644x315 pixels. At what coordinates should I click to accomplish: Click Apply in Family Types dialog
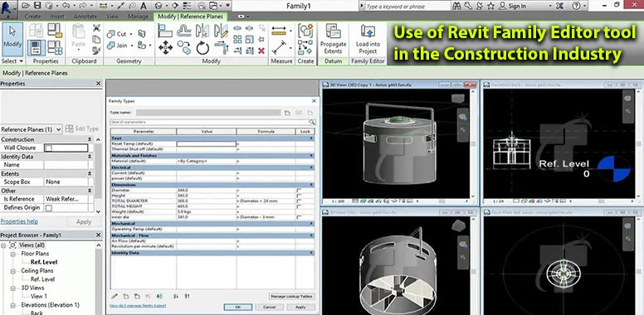[x=300, y=307]
